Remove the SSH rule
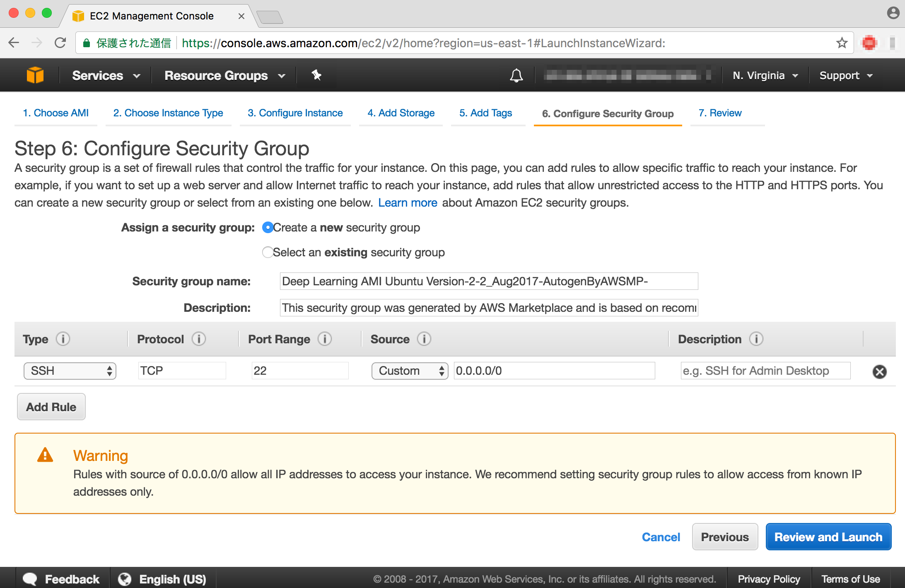The image size is (905, 588). (879, 371)
